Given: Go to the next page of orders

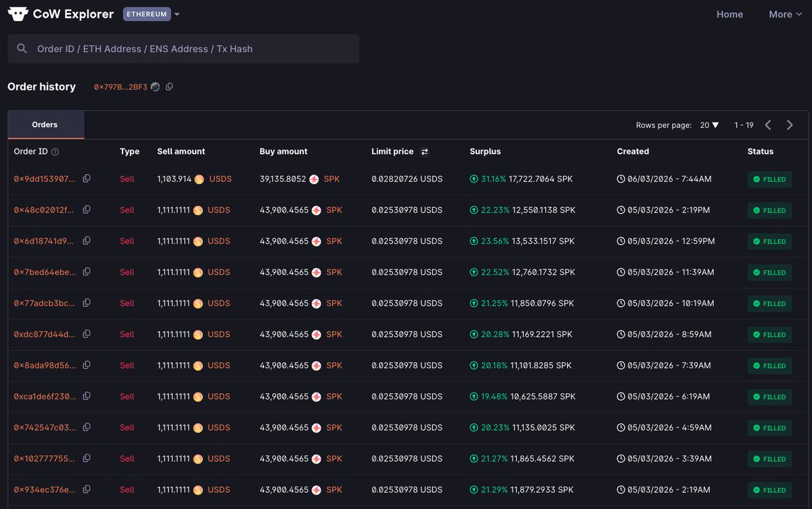Looking at the screenshot, I should click(790, 125).
